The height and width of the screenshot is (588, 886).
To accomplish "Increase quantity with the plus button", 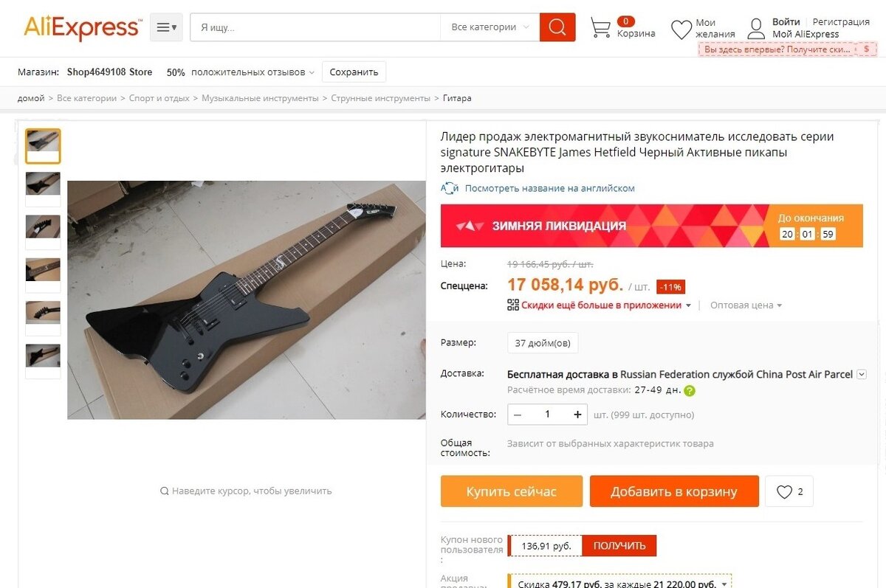I will [x=577, y=415].
